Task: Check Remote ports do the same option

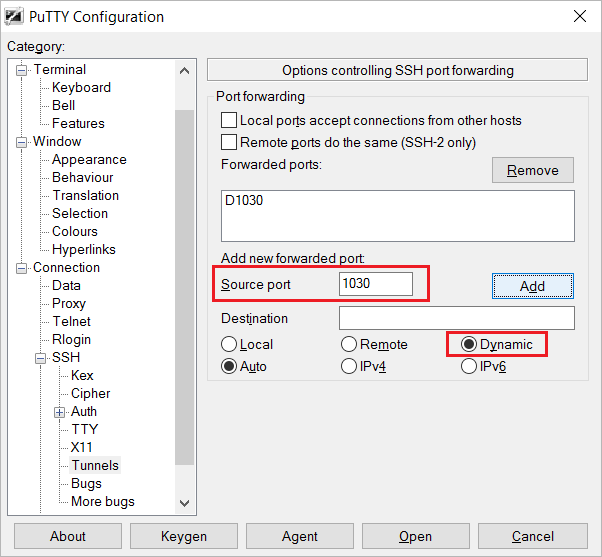Action: click(x=229, y=142)
